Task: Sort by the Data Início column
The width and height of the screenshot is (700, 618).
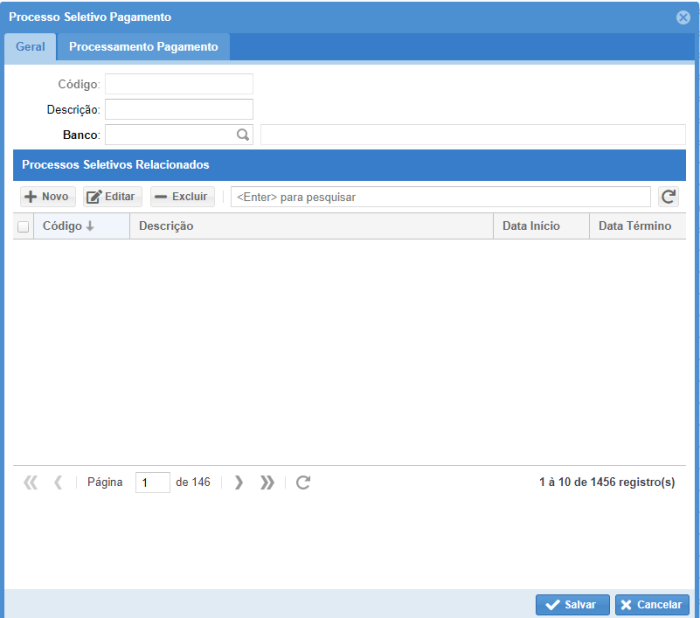Action: coord(531,226)
